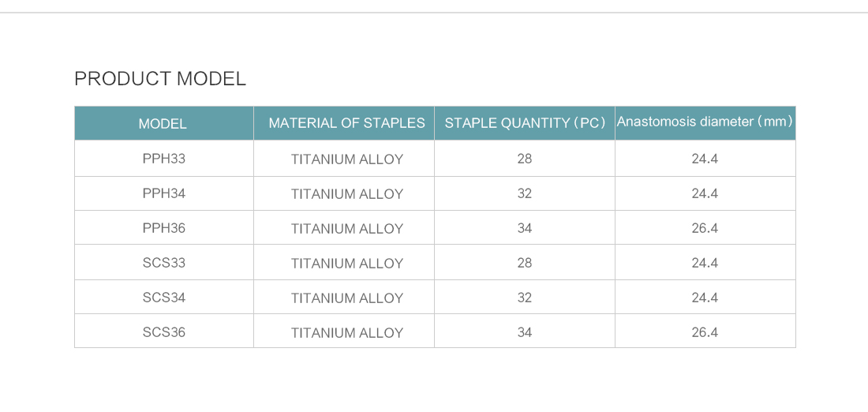Click staple quantity 32 for PPH34
This screenshot has height=412, width=868.
(524, 194)
